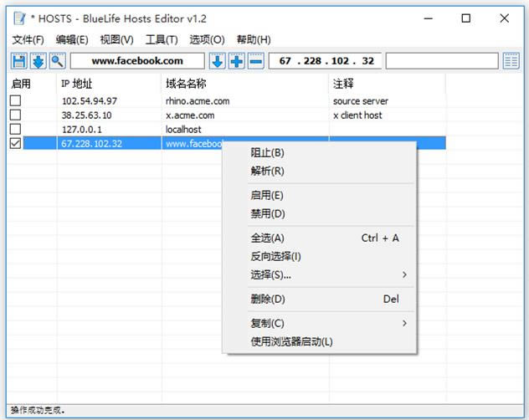Tick the localhost entry checkbox
Viewport: 529px width, 420px height.
[16, 129]
